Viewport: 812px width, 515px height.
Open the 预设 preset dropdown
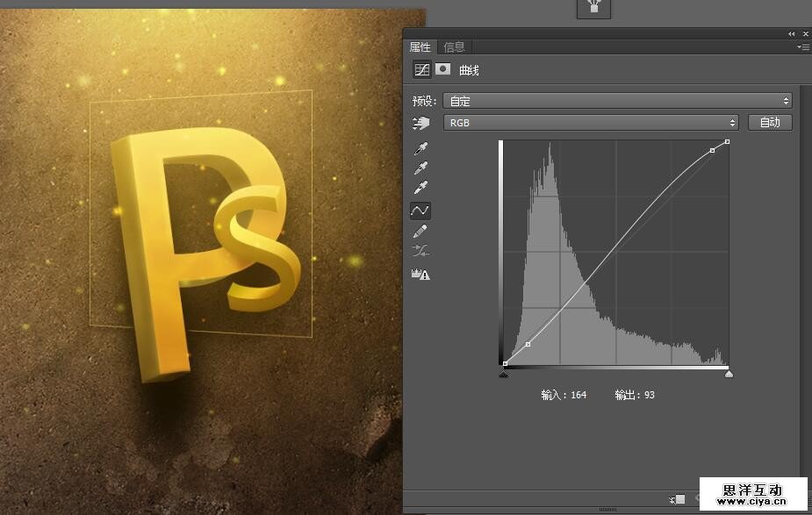pos(616,101)
